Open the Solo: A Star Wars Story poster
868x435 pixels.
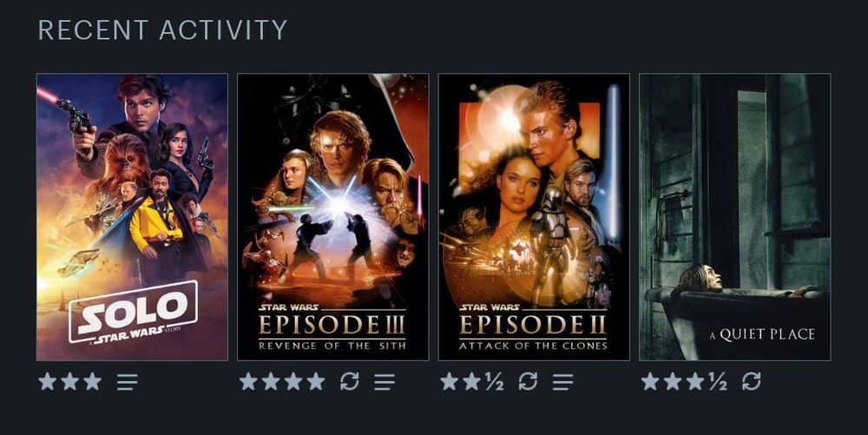(132, 217)
